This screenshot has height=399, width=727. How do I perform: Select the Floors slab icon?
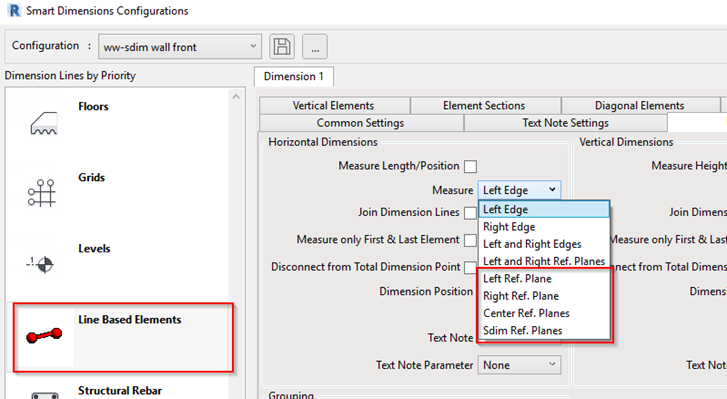44,123
